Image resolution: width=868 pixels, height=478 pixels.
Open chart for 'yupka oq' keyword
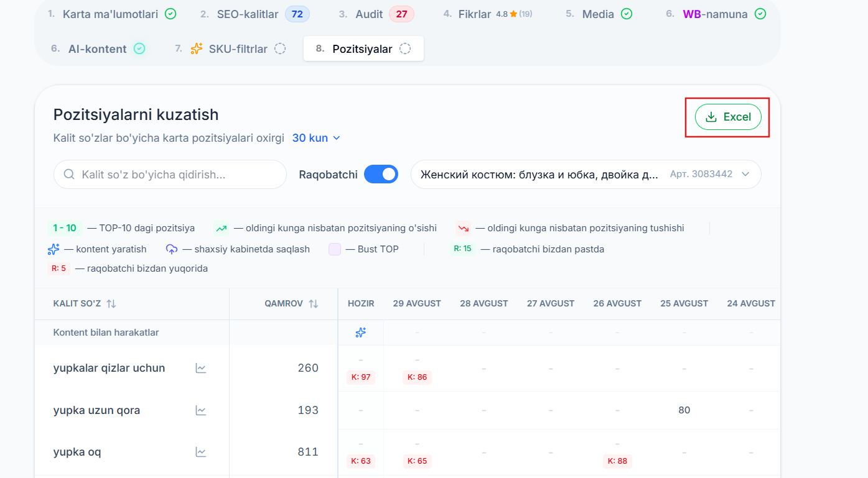201,452
